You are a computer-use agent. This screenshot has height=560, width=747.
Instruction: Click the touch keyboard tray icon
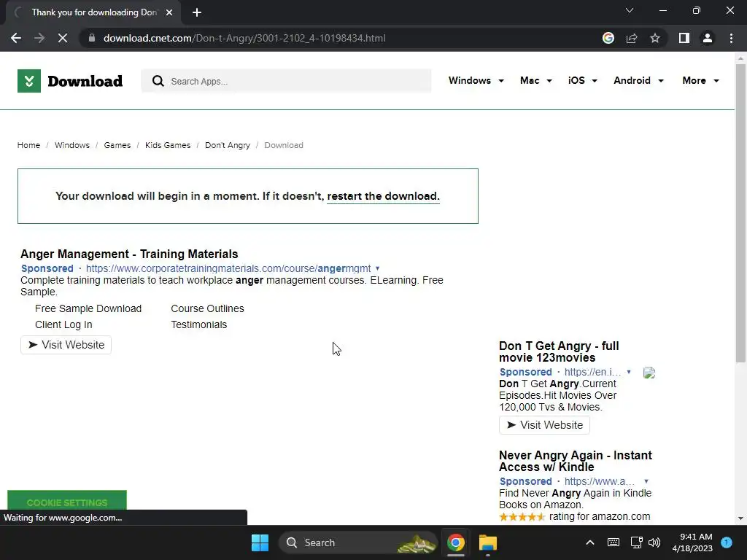click(614, 542)
